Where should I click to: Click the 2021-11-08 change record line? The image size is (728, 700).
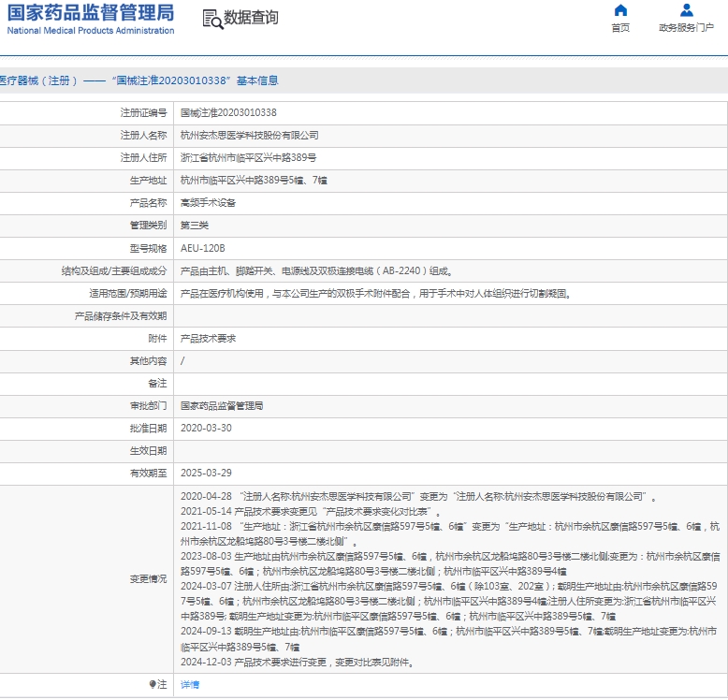[x=450, y=533]
